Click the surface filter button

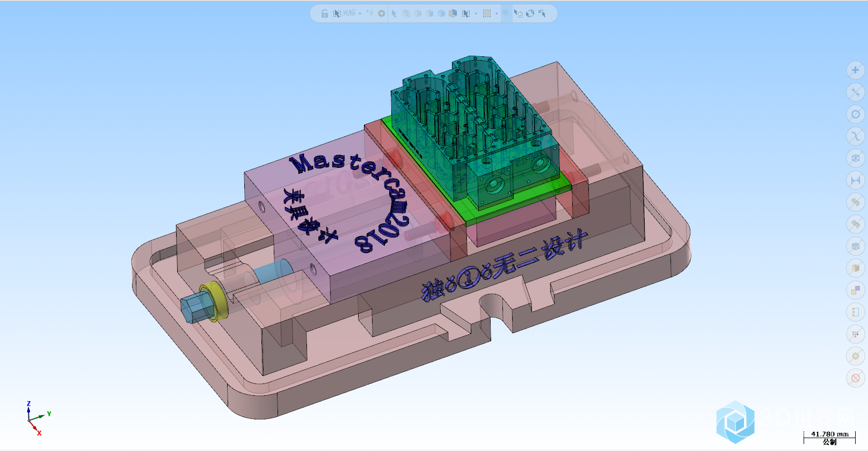[856, 202]
